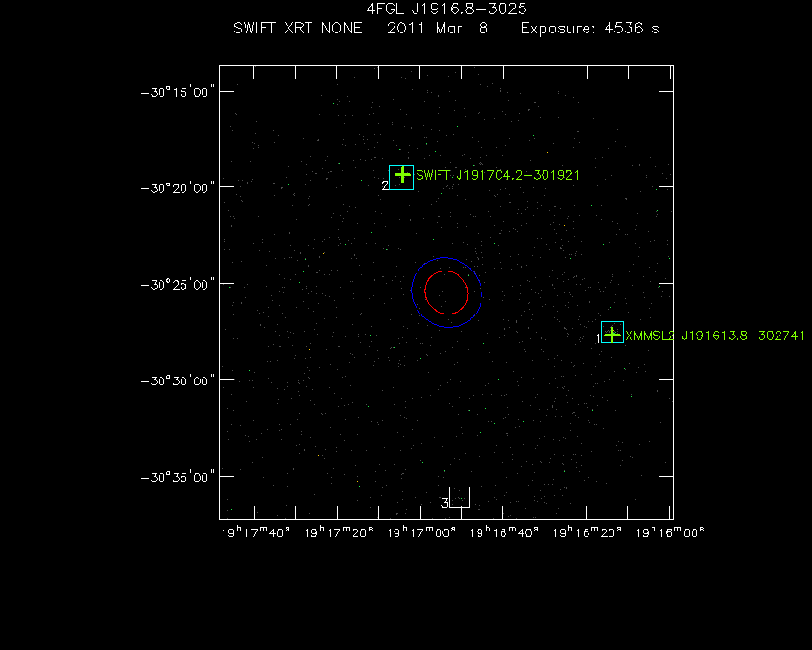
Task: Click the right ascension label 19h17m40s
Action: [255, 532]
